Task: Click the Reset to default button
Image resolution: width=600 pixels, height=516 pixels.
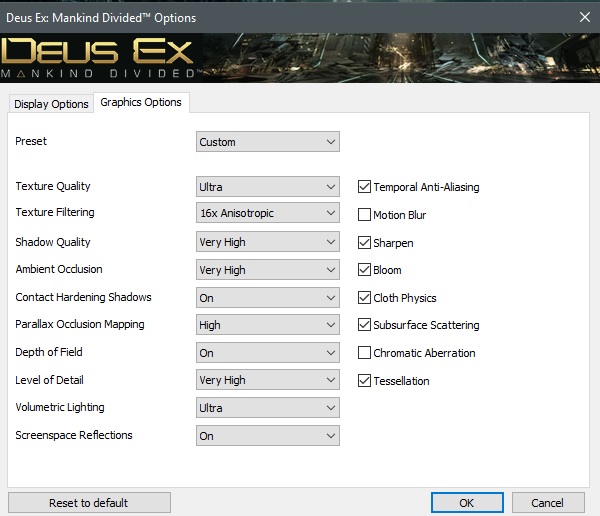Action: [88, 503]
